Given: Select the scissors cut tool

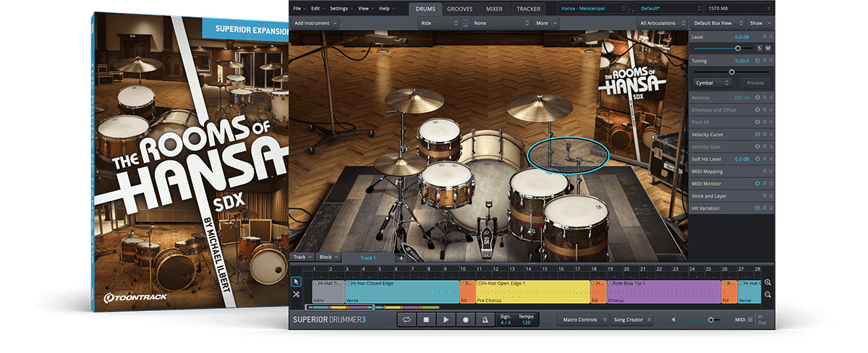Looking at the screenshot, I should [x=297, y=294].
